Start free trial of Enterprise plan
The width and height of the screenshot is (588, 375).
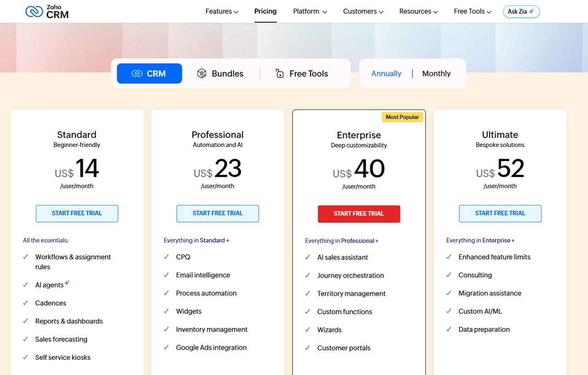(x=359, y=214)
